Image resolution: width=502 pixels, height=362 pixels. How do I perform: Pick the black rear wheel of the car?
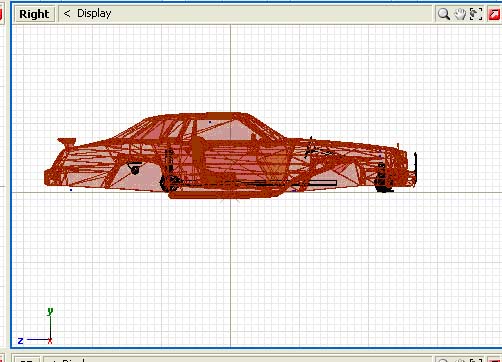coord(170,183)
